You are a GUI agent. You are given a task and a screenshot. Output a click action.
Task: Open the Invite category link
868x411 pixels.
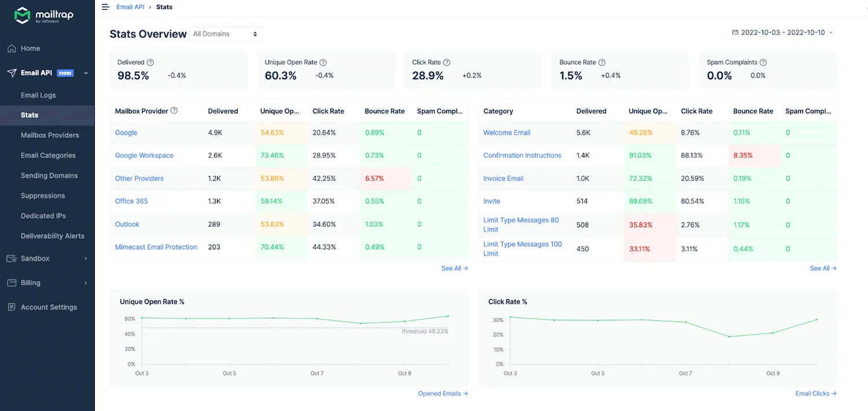(x=492, y=201)
